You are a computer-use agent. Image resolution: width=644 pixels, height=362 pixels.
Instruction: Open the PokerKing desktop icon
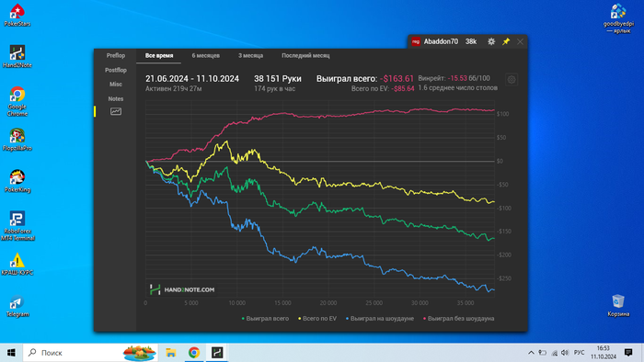pos(17,181)
